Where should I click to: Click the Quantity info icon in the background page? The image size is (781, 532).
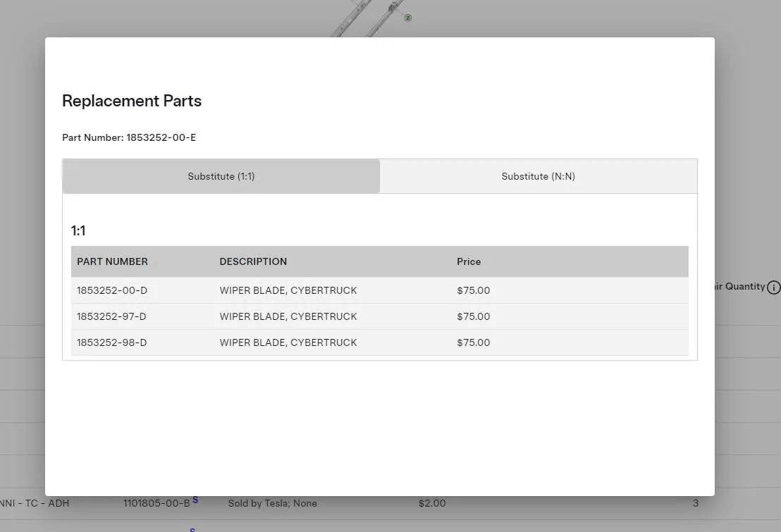coord(773,287)
